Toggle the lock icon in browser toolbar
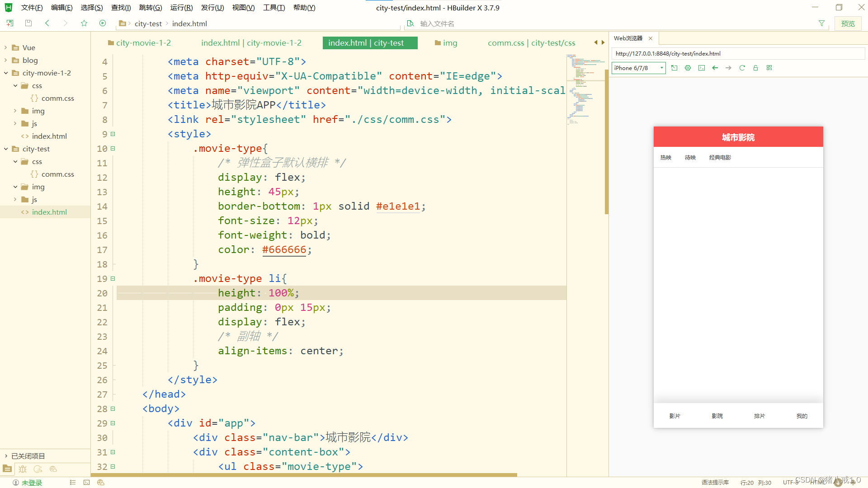Screen dimensions: 868x488 [x=755, y=68]
